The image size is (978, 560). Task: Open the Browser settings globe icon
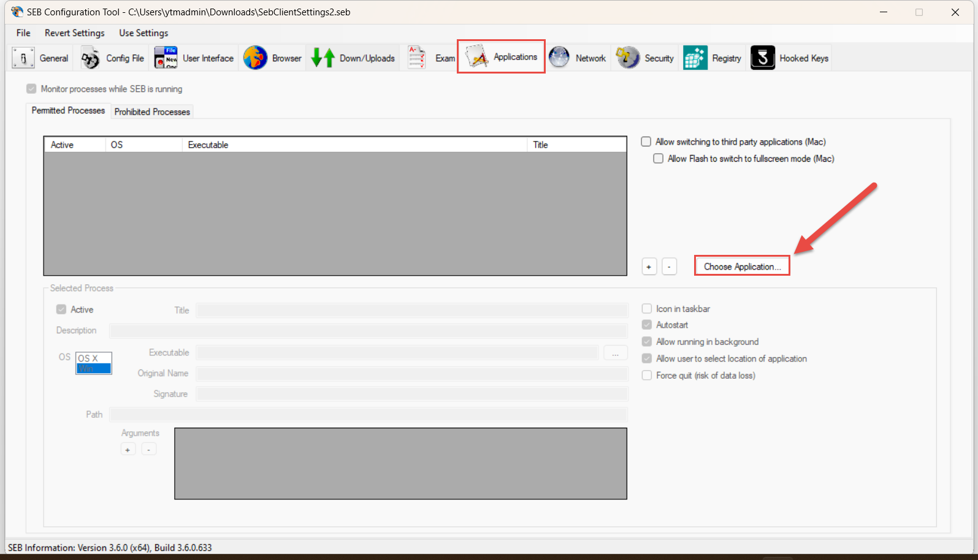click(x=255, y=58)
